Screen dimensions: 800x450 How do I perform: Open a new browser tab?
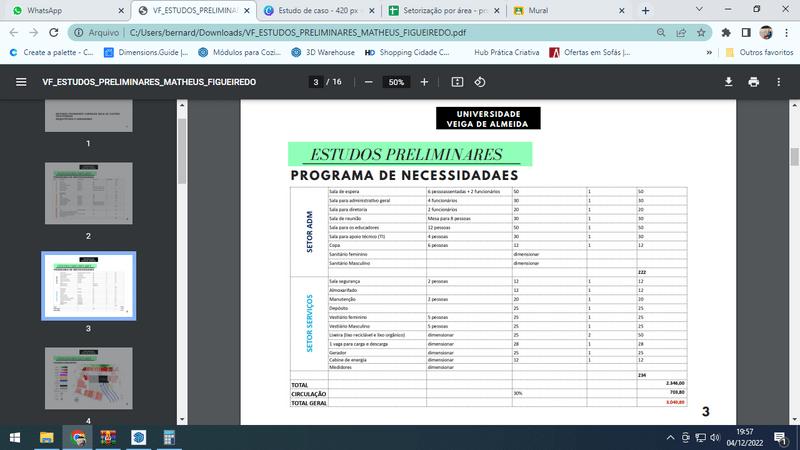click(x=645, y=10)
